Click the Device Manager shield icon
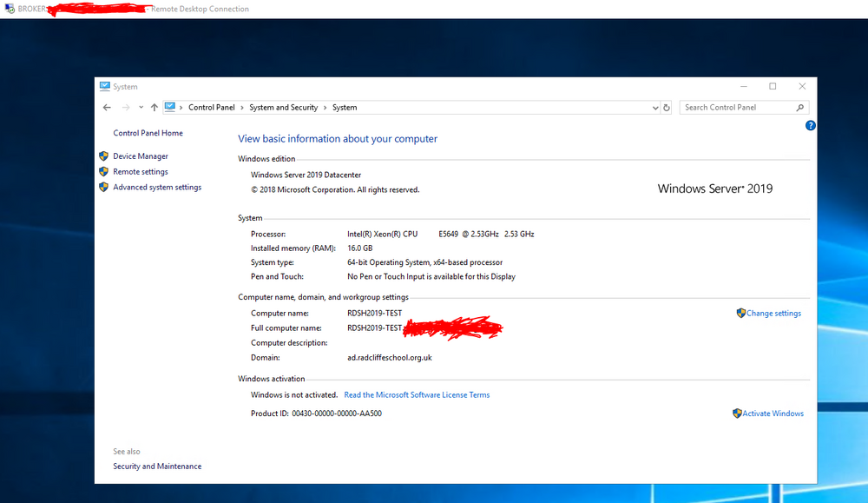Image resolution: width=868 pixels, height=503 pixels. (103, 156)
